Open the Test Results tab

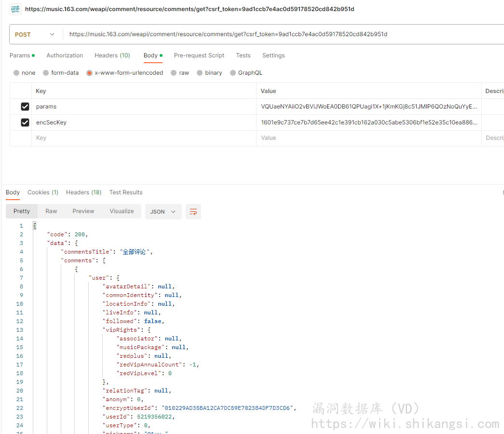[126, 192]
